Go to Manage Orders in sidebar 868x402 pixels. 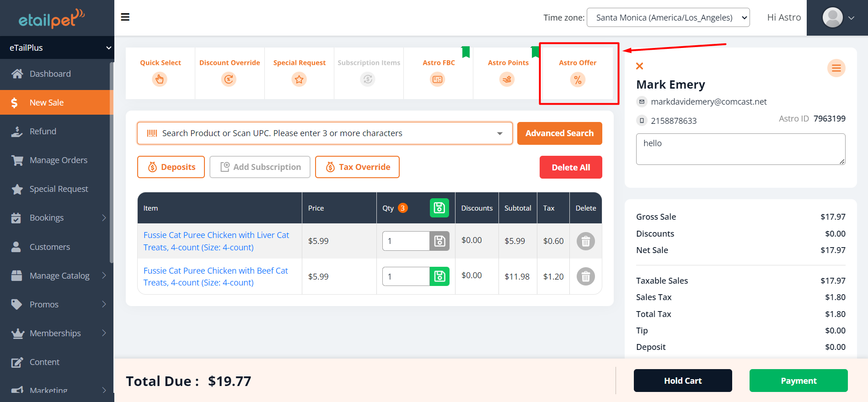tap(58, 160)
